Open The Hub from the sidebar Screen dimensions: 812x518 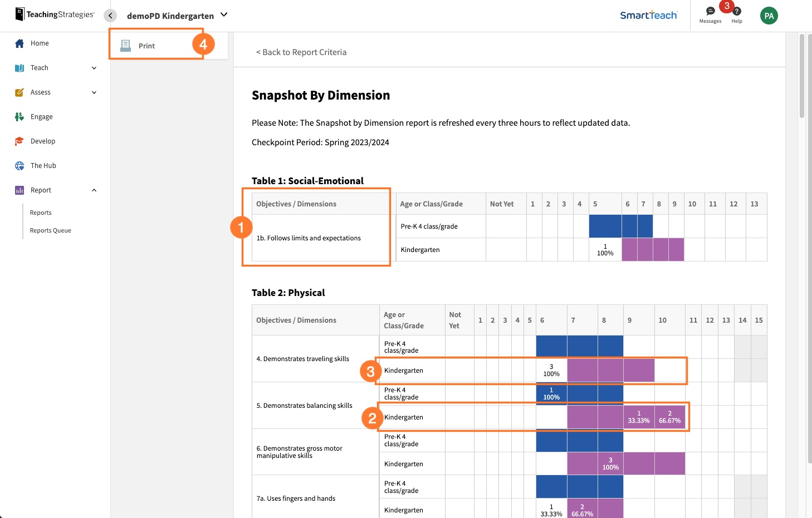point(18,165)
